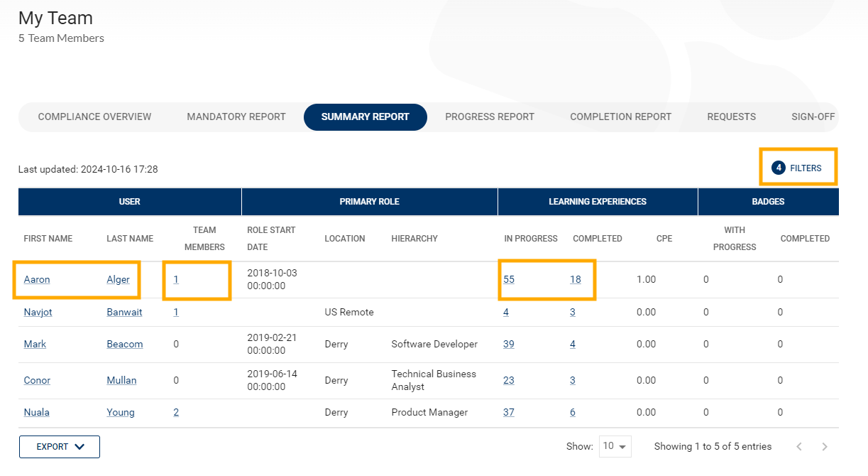868x476 pixels.
Task: Open Conor Mullan's 3 completed experiences
Action: [573, 381]
